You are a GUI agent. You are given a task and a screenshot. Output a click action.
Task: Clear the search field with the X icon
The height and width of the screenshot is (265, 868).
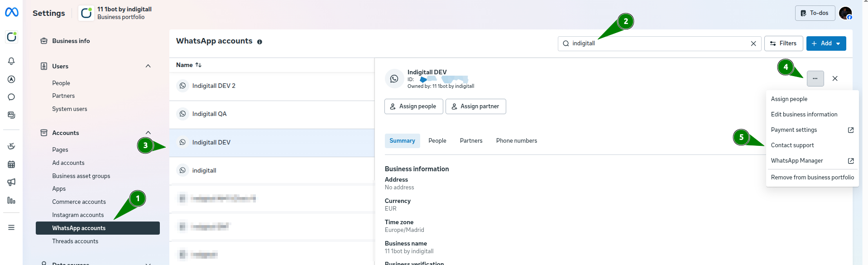coord(753,43)
